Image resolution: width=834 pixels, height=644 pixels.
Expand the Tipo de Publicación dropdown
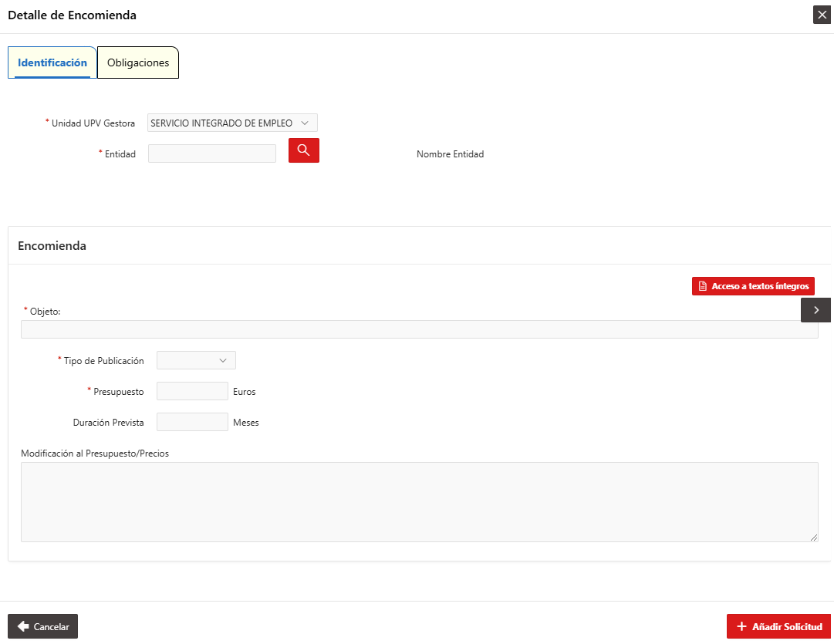click(x=196, y=360)
